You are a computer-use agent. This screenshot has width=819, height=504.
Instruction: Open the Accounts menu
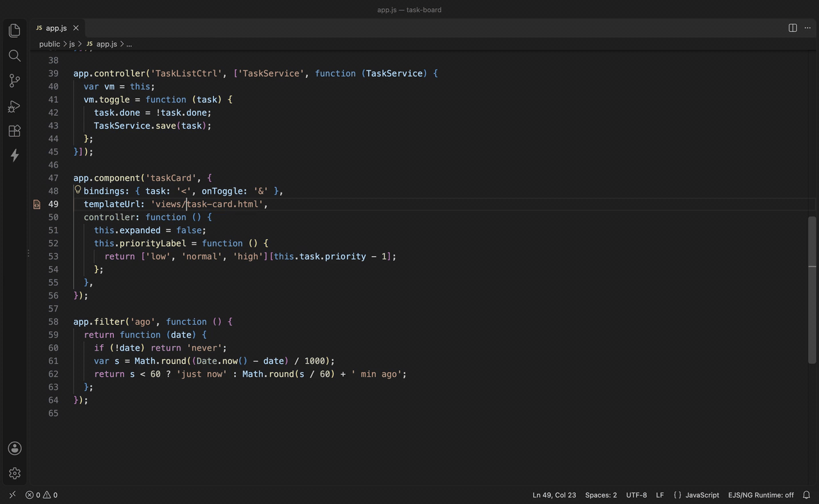tap(15, 448)
